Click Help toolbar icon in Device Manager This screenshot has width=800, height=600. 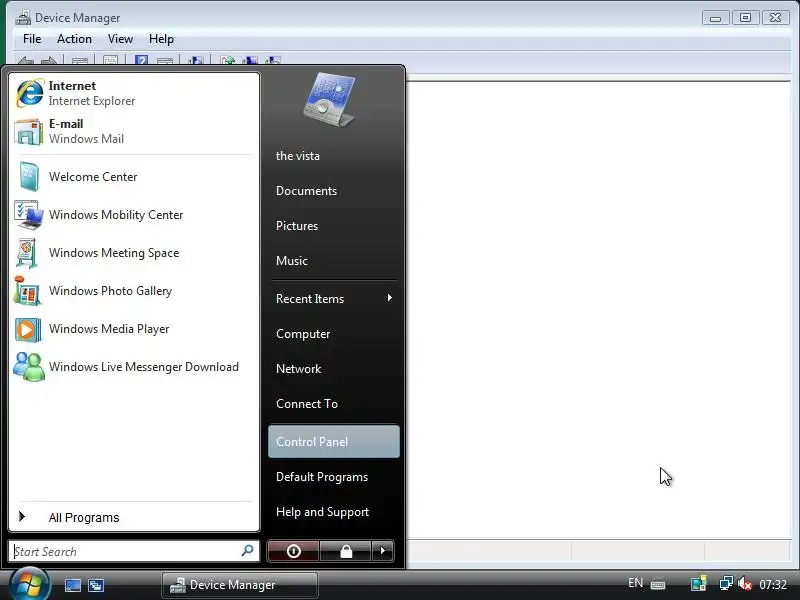(141, 60)
